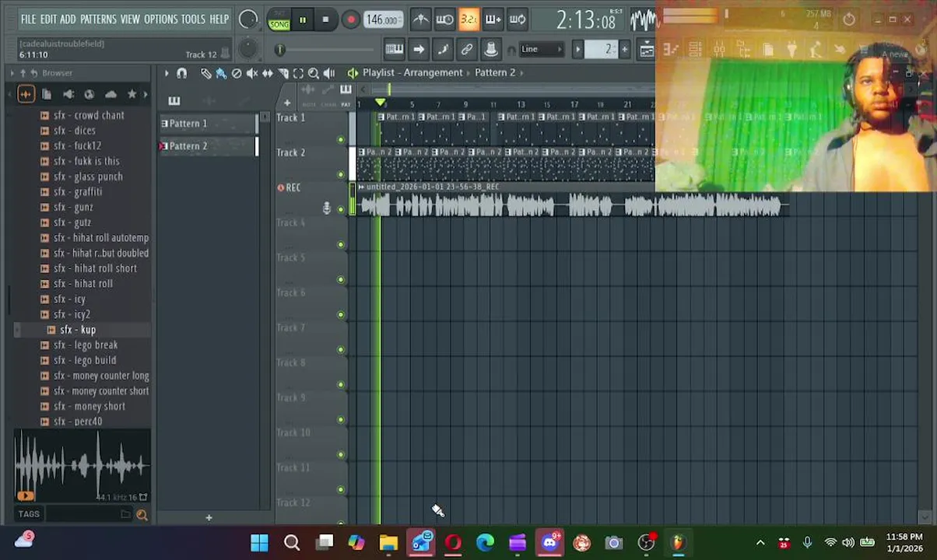Screen dimensions: 937x560
Task: Open the TOOLS menu
Action: (193, 19)
